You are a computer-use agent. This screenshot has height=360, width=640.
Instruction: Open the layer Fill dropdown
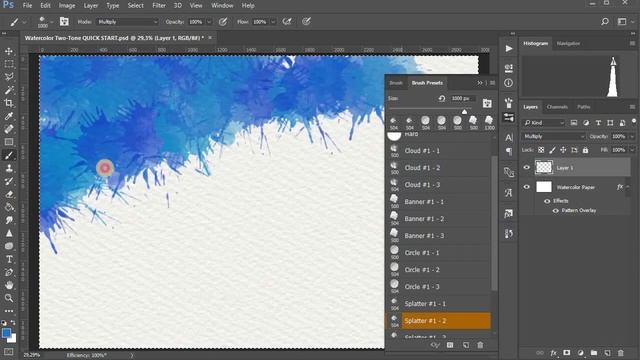632,150
